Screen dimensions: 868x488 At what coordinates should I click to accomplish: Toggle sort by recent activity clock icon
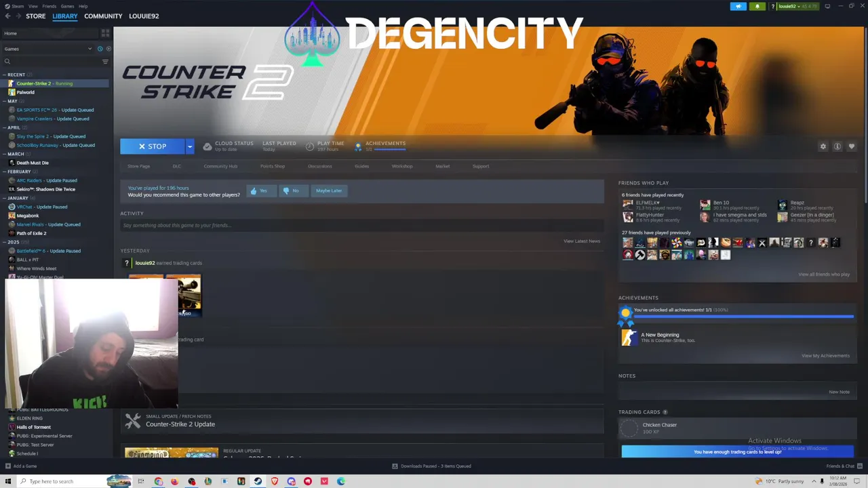click(100, 49)
